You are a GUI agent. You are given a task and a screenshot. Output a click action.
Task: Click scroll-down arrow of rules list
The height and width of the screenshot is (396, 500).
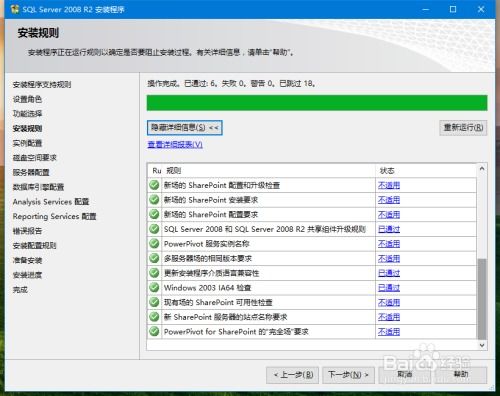click(482, 345)
